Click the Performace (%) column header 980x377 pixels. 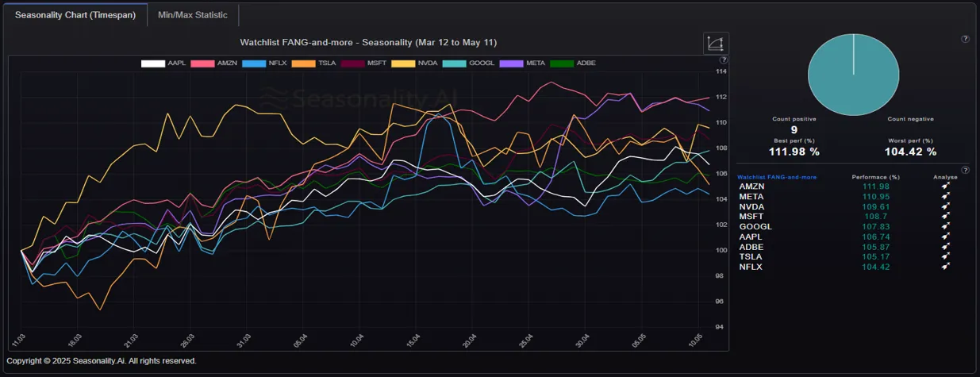tap(875, 177)
